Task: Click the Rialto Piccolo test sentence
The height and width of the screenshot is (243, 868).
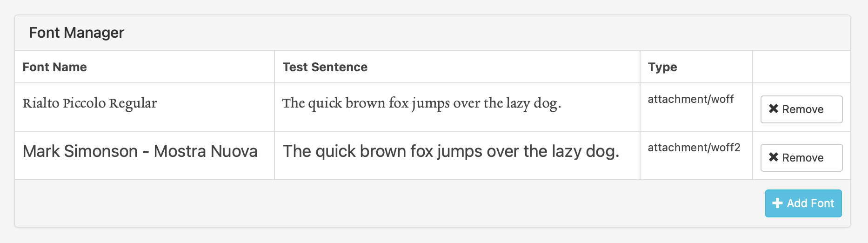Action: (421, 103)
